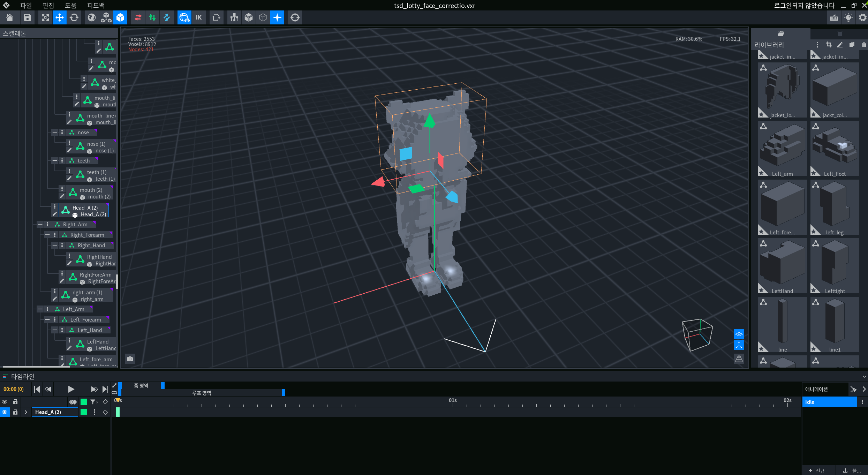This screenshot has height=475, width=868.
Task: Open settings gear at top right
Action: tap(862, 17)
